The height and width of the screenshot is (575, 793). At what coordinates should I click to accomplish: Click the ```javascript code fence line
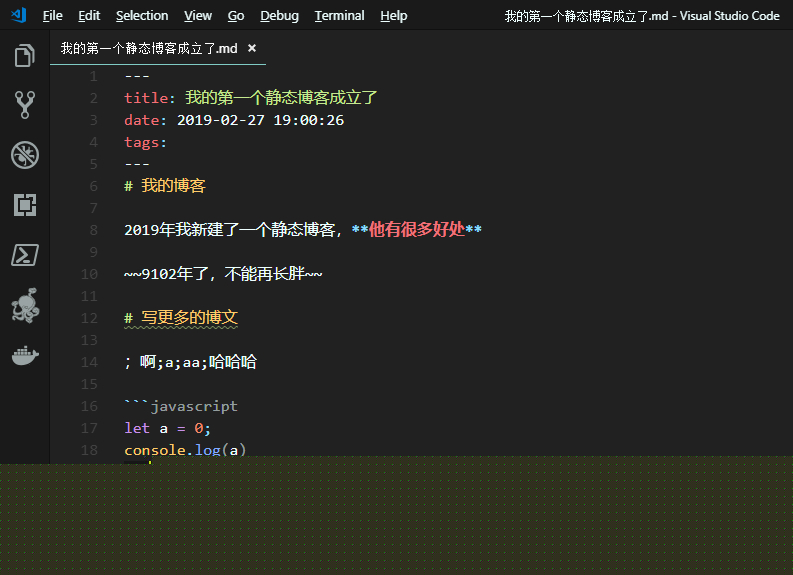click(181, 406)
